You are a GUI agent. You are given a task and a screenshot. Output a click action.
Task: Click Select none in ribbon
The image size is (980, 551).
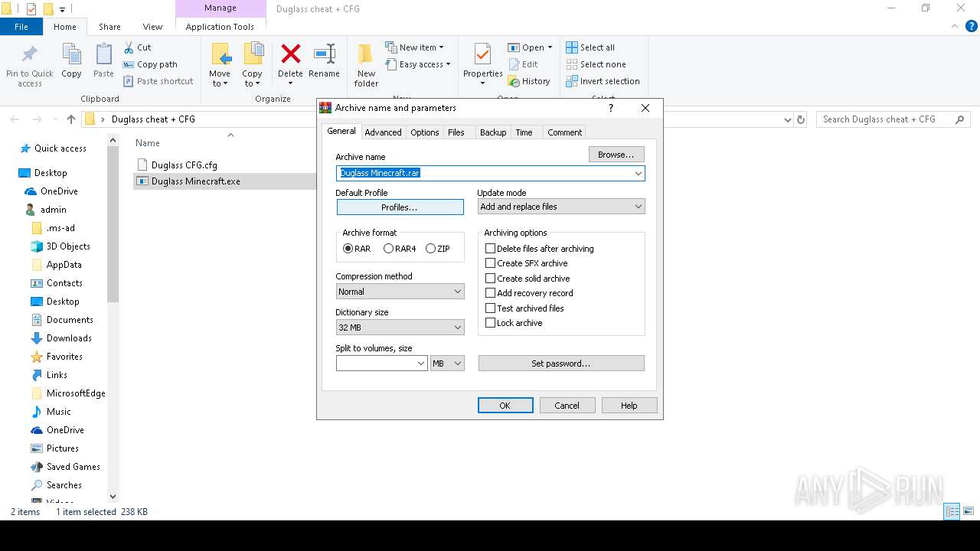(x=596, y=64)
